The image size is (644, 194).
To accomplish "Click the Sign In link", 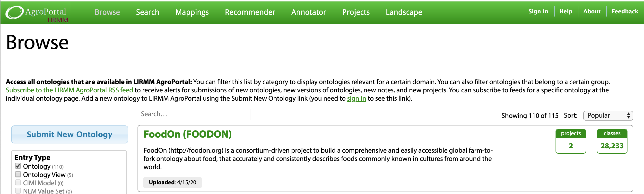I will (538, 11).
